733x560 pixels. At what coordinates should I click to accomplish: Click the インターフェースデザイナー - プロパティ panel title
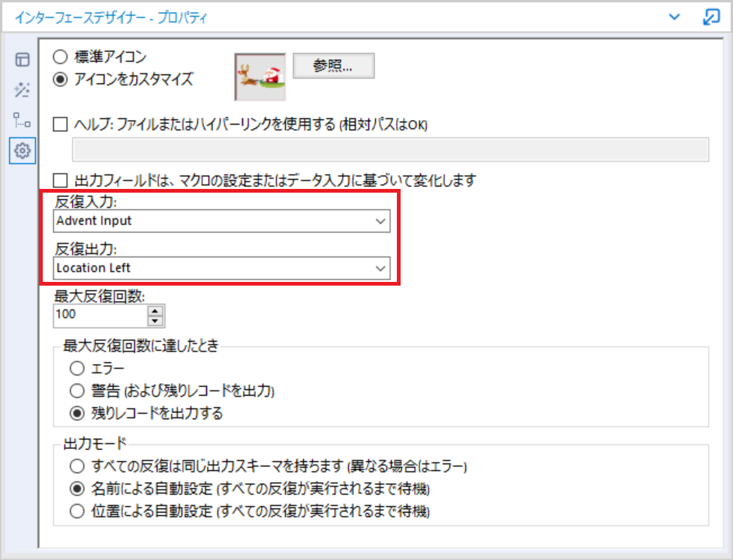tap(111, 18)
